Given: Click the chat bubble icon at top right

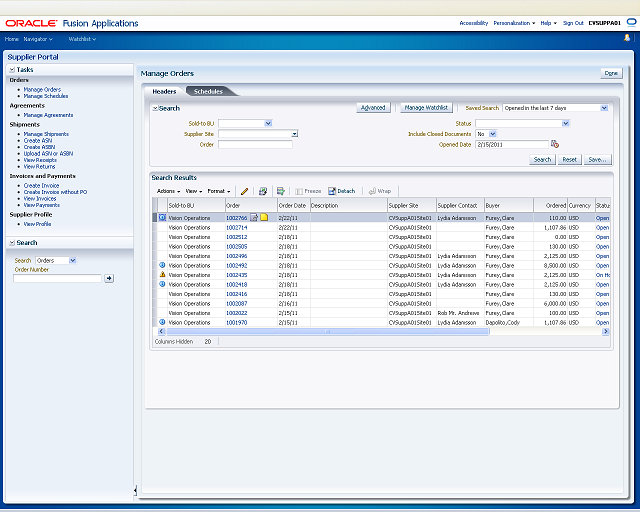Looking at the screenshot, I should (x=631, y=22).
